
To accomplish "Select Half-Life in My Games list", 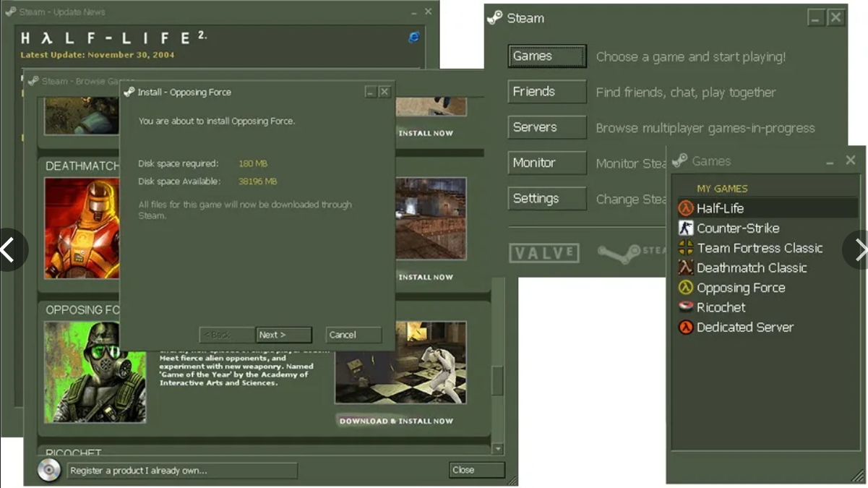I will (x=766, y=208).
